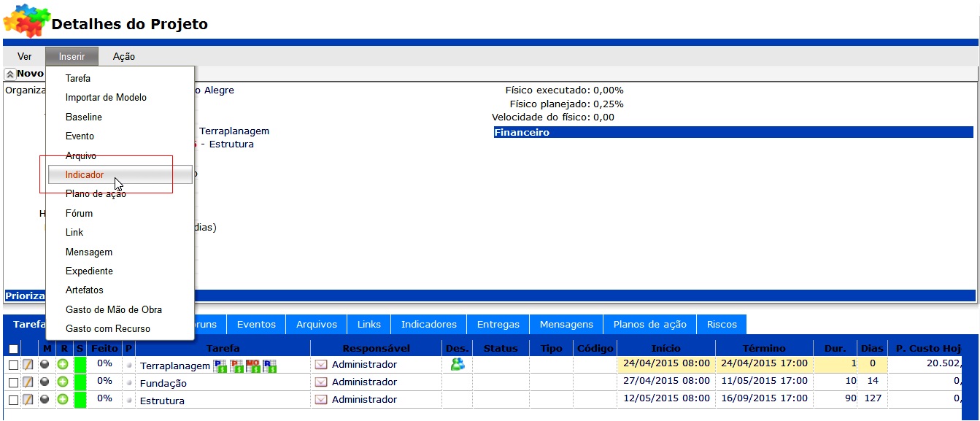Collapse the project details panel with double-chevron
The width and height of the screenshot is (980, 421).
[x=10, y=74]
